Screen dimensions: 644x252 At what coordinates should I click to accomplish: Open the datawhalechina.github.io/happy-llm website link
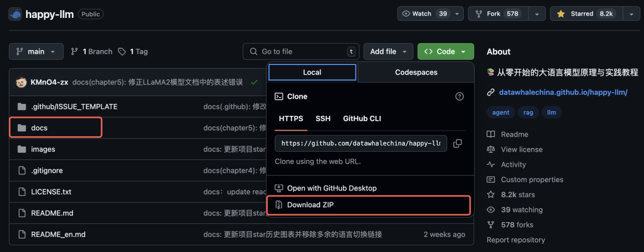point(563,93)
